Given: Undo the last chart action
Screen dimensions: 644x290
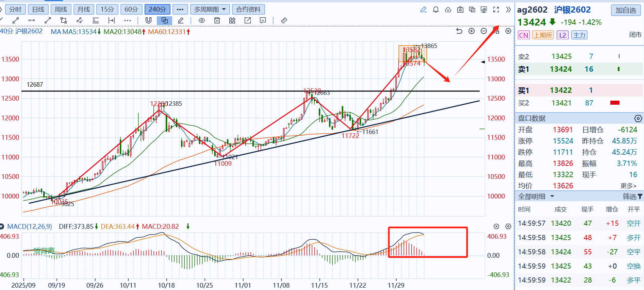Looking at the screenshot, I should (459, 31).
